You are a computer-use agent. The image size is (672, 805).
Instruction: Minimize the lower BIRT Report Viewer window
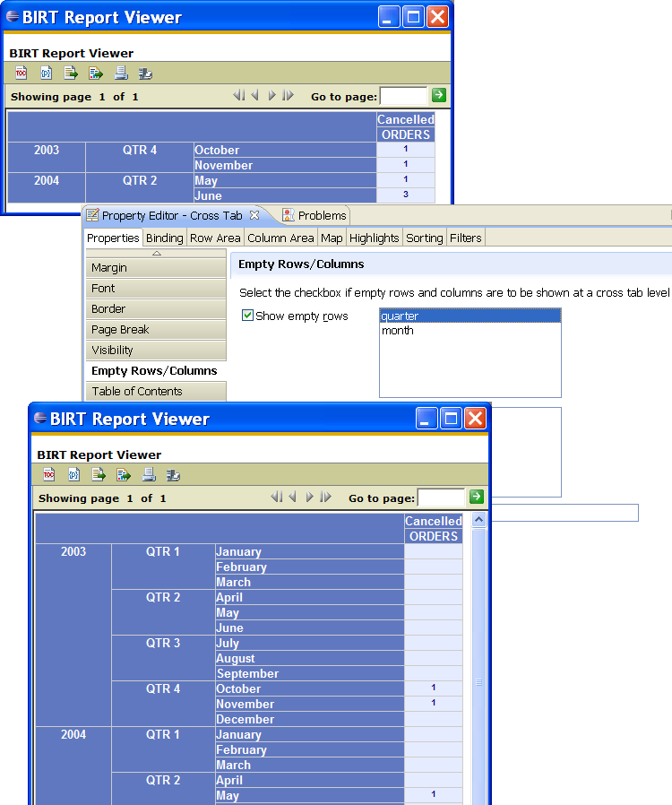point(426,419)
